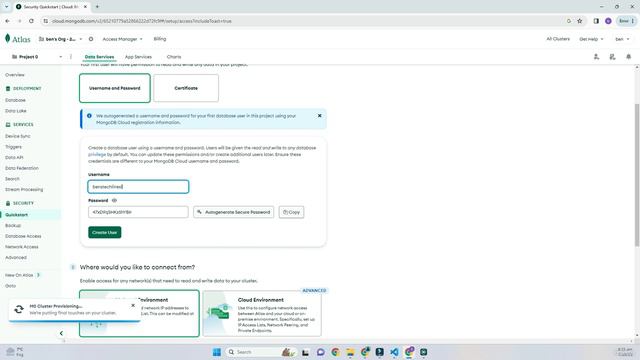Open browser tab search dropdown arrow

(x=7, y=7)
